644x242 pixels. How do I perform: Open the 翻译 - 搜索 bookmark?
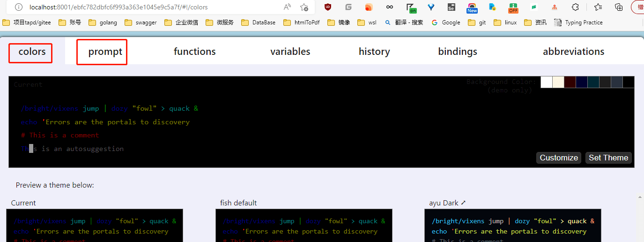pyautogui.click(x=403, y=23)
